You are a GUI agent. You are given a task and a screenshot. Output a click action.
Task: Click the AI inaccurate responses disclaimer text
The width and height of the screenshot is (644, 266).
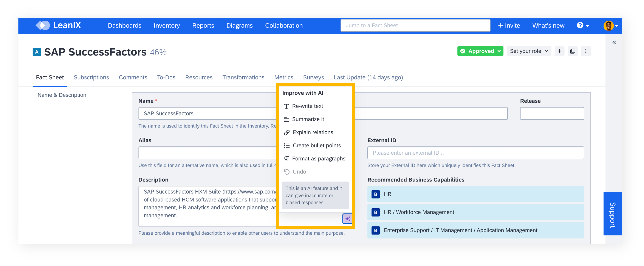point(316,195)
